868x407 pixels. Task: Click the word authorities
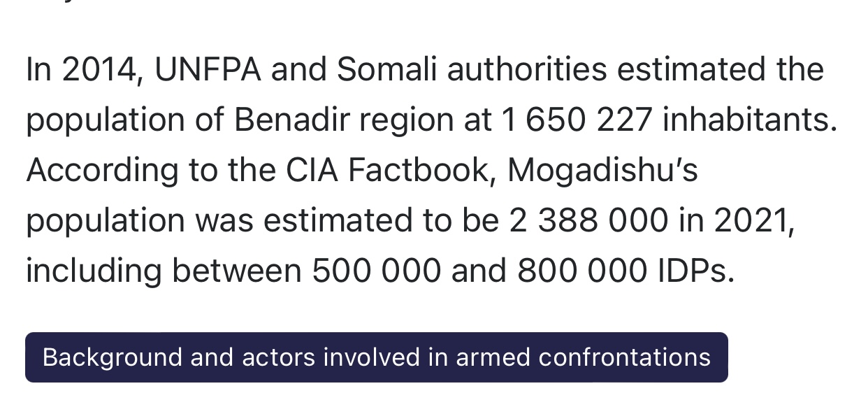click(528, 70)
